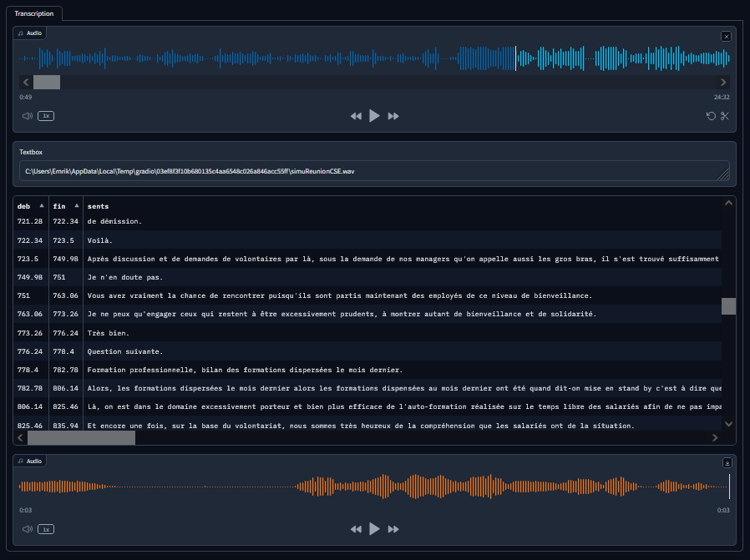
Task: Download the bottom audio clip
Action: tap(726, 461)
